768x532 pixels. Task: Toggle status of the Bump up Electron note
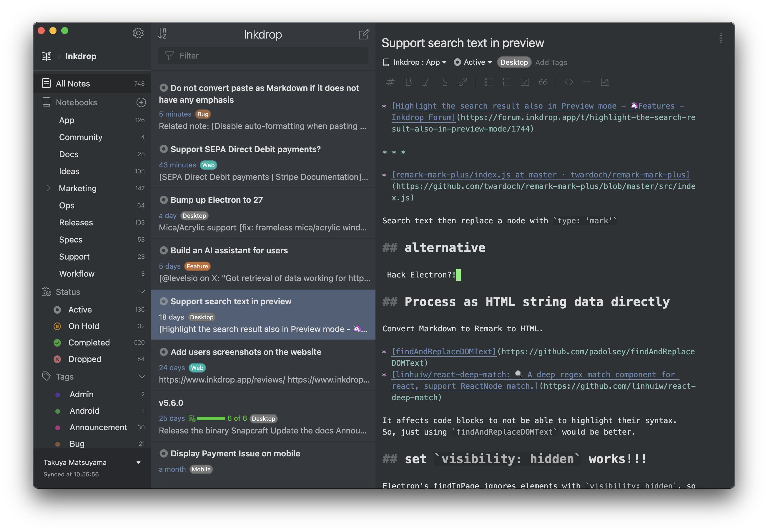163,200
